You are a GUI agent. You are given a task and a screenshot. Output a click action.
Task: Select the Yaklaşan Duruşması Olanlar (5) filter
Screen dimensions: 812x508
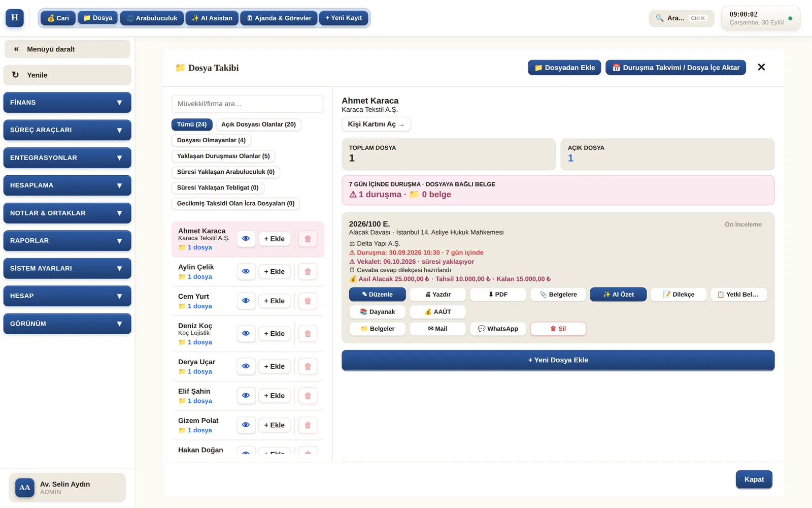point(223,156)
